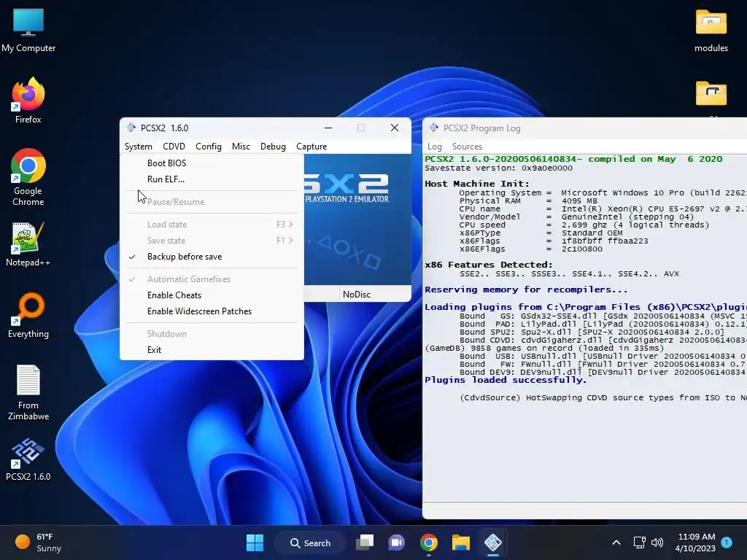
Task: Click 'Host Machine Init:' log heading
Action: coord(477,184)
